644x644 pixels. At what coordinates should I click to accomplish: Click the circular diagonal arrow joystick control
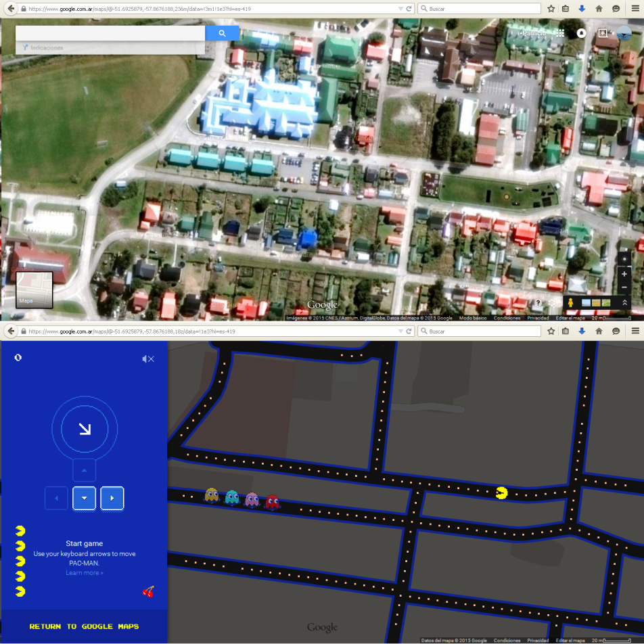(85, 429)
